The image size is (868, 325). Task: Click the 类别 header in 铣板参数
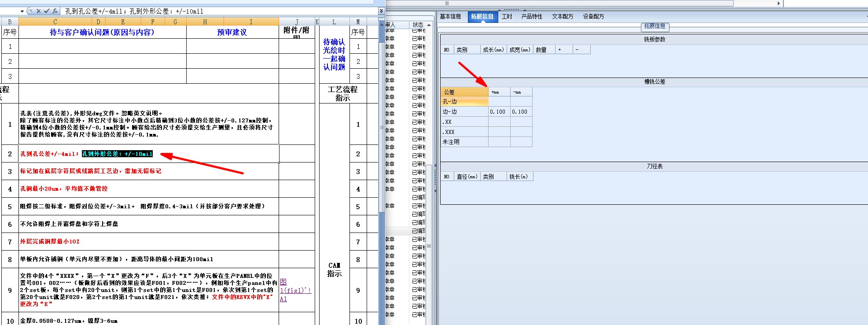[x=467, y=50]
